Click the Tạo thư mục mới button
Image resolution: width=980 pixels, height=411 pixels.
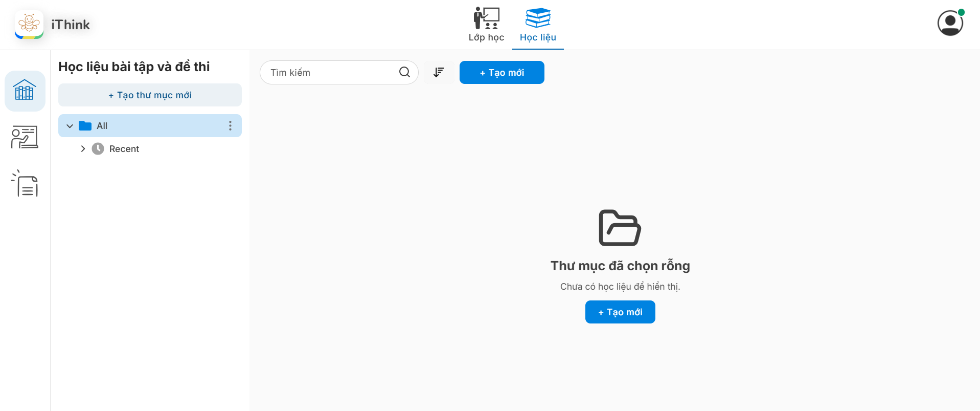point(150,95)
